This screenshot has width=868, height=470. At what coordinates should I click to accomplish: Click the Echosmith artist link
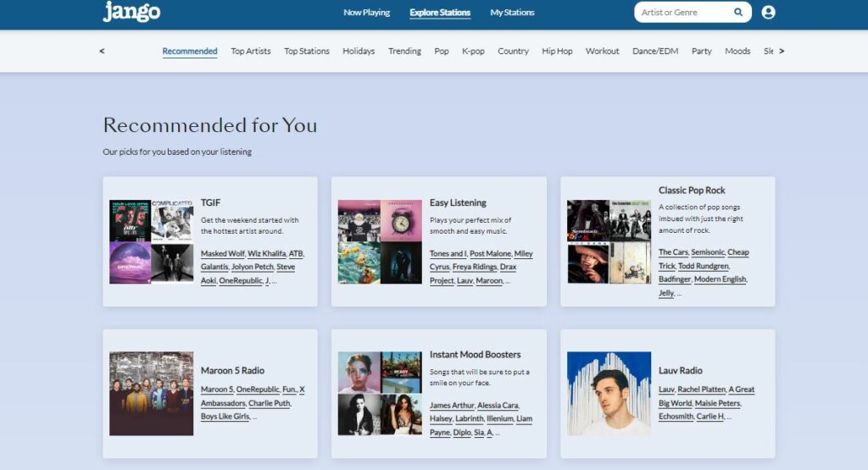pyautogui.click(x=676, y=417)
